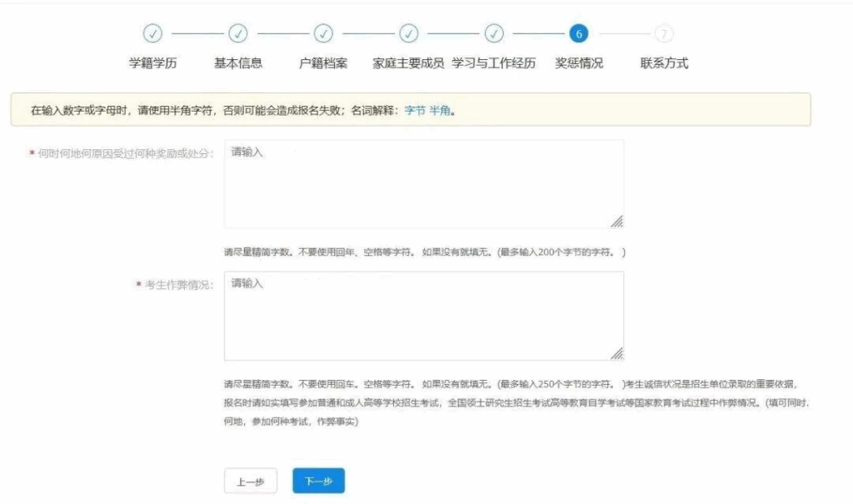
Task: Click the 上一步 button
Action: coord(251,482)
